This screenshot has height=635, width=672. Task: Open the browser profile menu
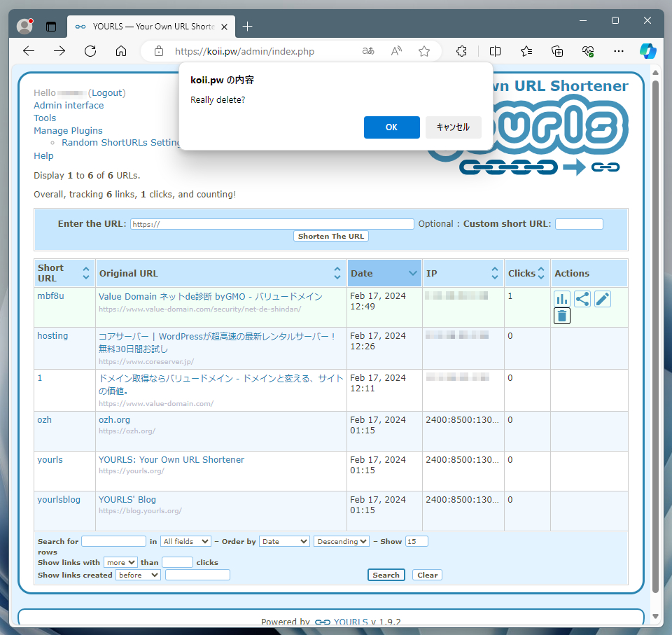[x=25, y=26]
